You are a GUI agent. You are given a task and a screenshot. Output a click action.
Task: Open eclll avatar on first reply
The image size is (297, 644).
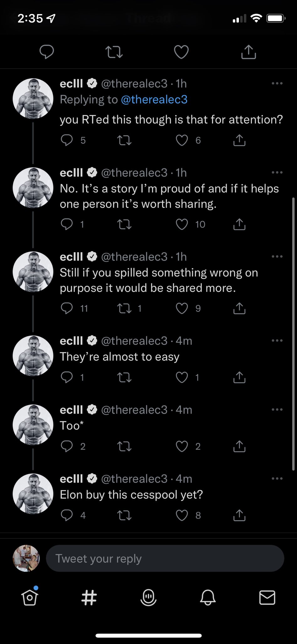33,99
